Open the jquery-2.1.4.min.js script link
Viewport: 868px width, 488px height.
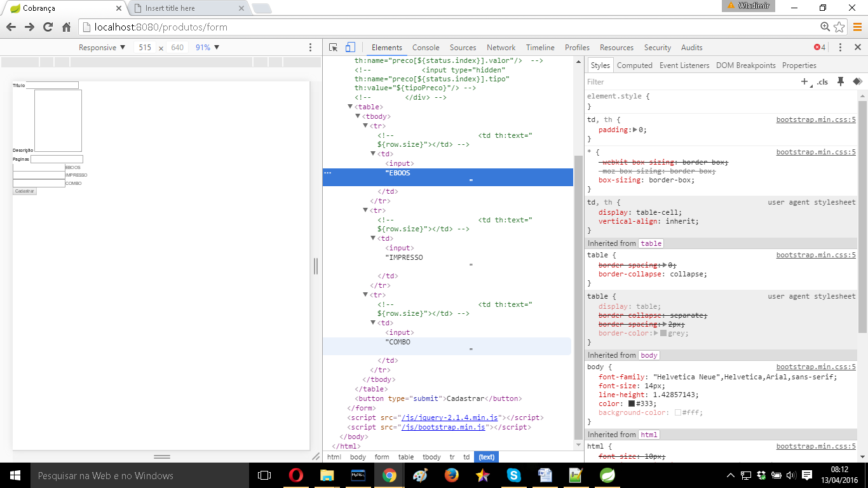point(449,417)
